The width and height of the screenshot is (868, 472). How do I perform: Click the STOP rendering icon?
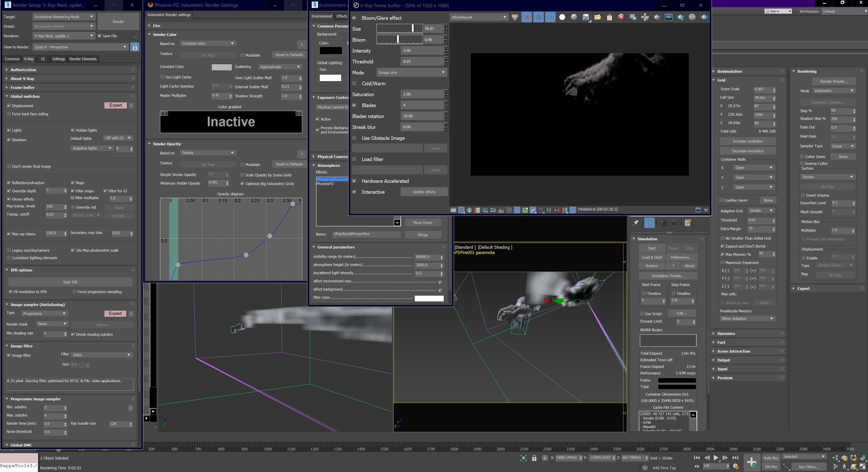pyautogui.click(x=692, y=17)
